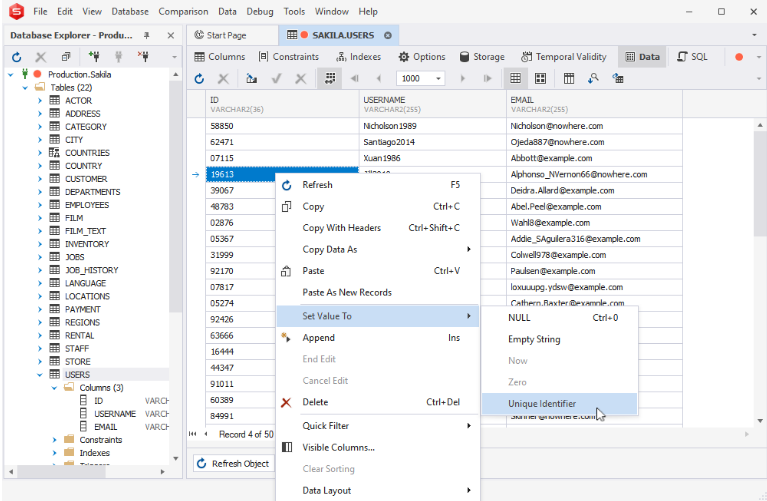Pin the Database Explorer panel
767x501 pixels.
146,35
